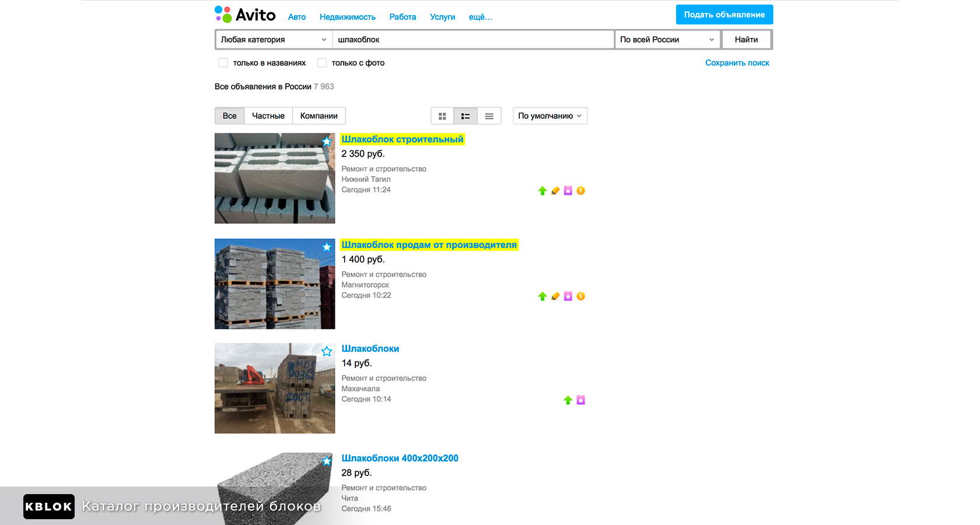Switch to compact lines view
Viewport: 980px width, 525px height.
tap(489, 116)
